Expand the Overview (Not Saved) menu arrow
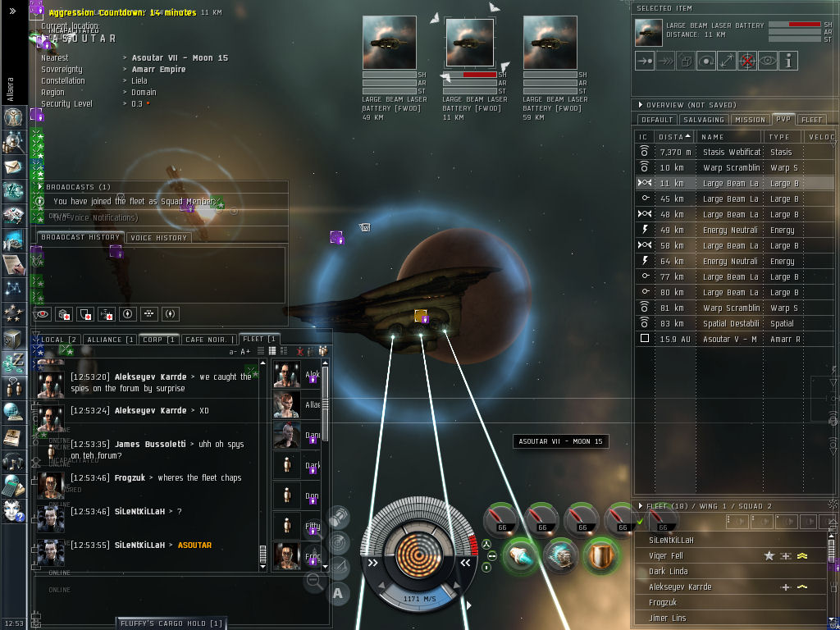The width and height of the screenshot is (840, 630). [641, 105]
